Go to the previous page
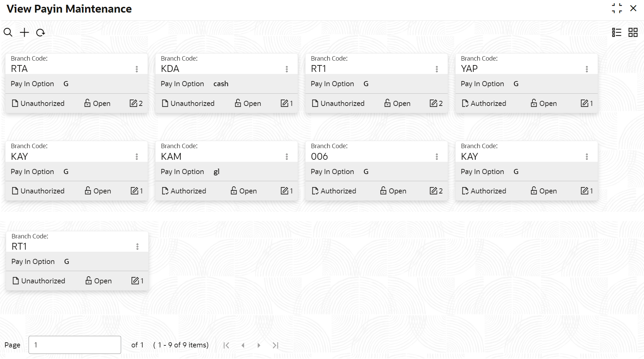The height and width of the screenshot is (359, 644). 243,345
